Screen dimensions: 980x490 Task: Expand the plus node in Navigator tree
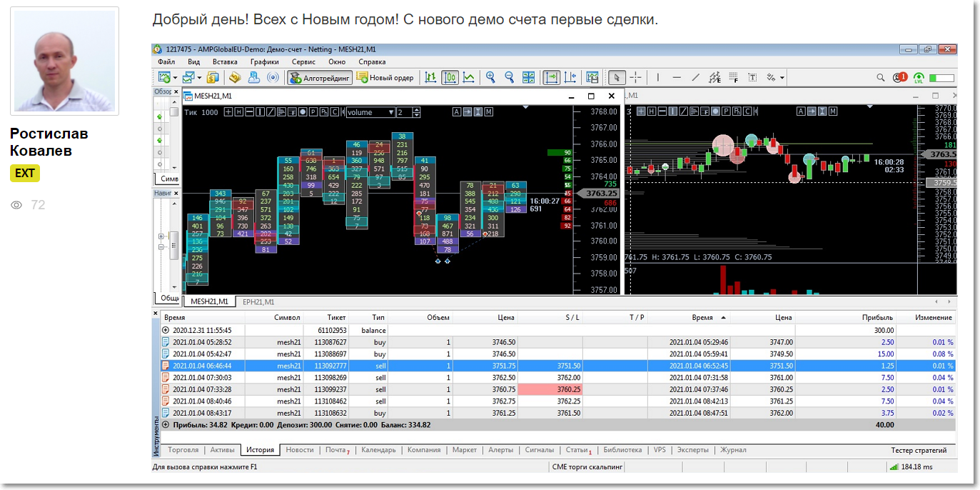pyautogui.click(x=161, y=236)
